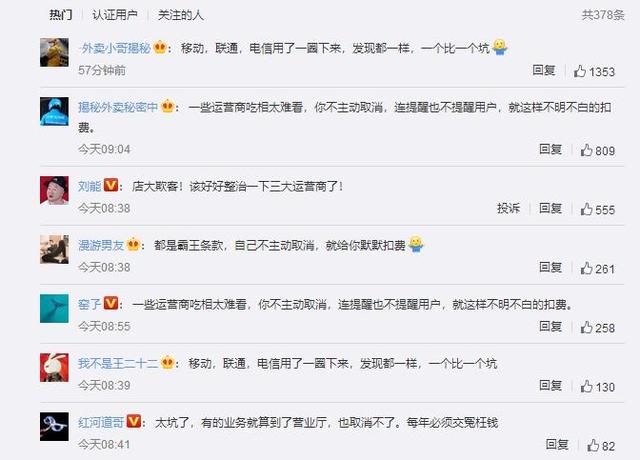Click 投诉 on 刘能's comment
This screenshot has height=460, width=640.
(x=509, y=208)
